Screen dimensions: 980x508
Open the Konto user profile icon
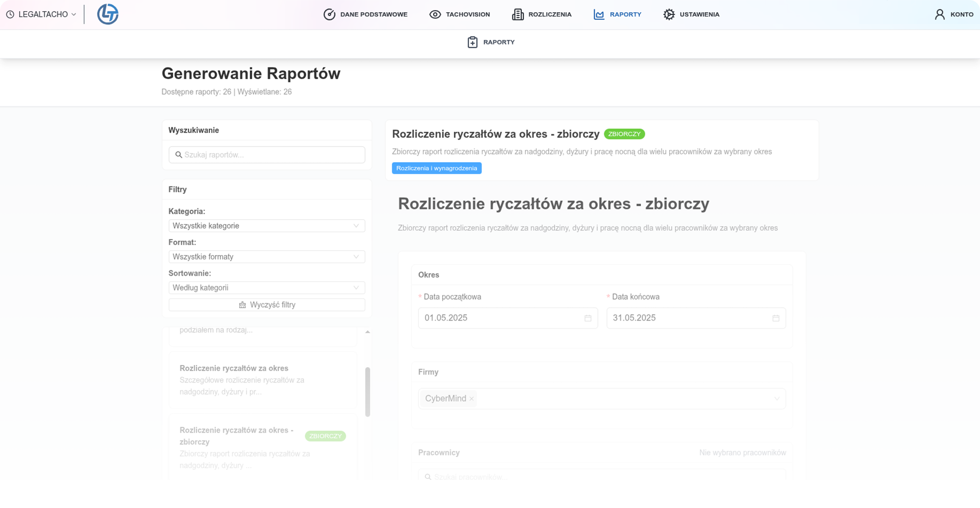click(940, 14)
